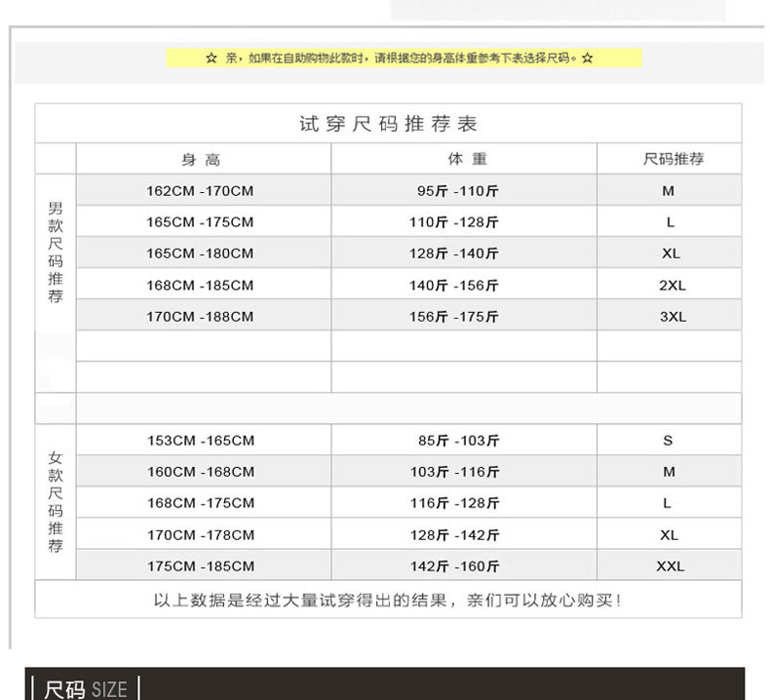
Task: Select the 175CM-185CM height cell
Action: point(201,566)
